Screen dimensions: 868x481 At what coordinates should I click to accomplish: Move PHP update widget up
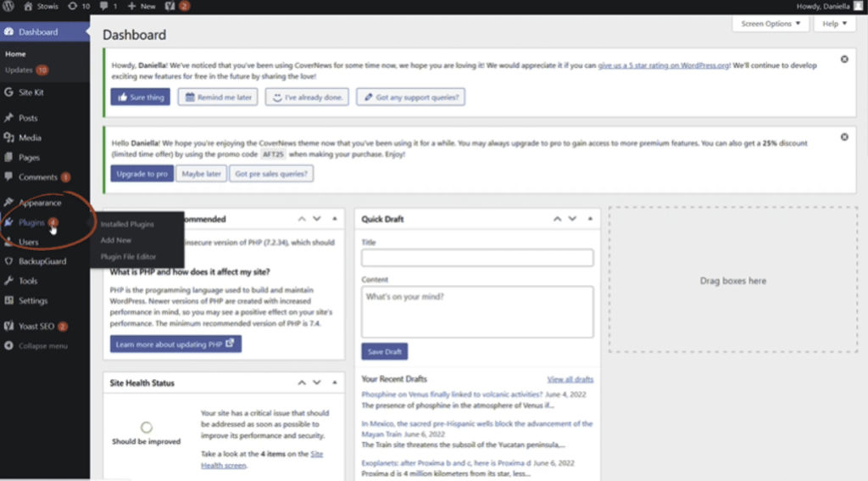(x=302, y=219)
